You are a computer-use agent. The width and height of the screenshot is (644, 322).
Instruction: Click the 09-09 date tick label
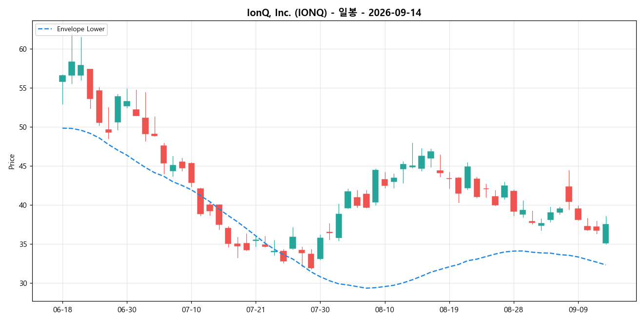pos(578,310)
